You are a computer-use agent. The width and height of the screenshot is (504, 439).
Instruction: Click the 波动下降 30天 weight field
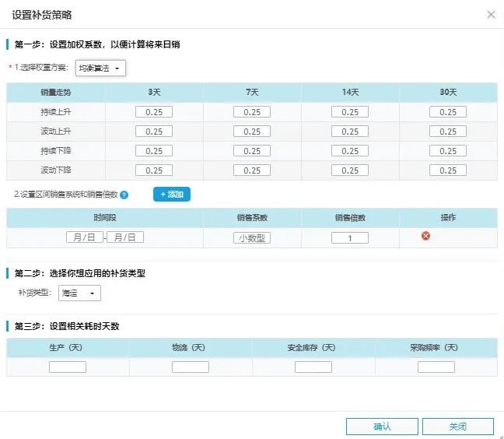[448, 170]
